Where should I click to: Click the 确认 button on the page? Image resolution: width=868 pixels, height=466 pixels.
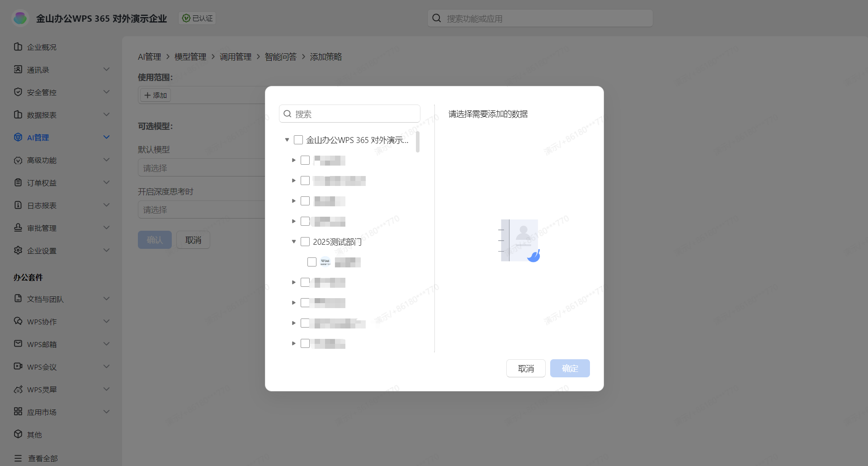[x=155, y=240]
